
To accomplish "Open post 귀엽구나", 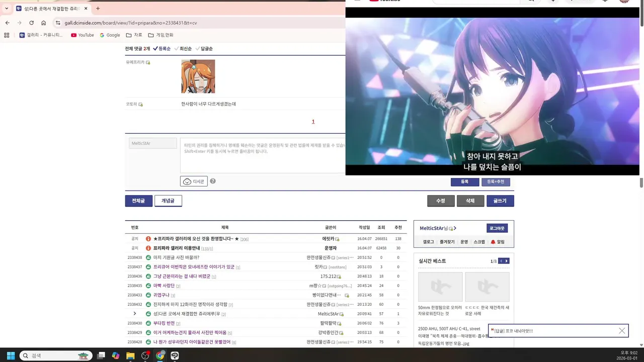I will pyautogui.click(x=162, y=295).
